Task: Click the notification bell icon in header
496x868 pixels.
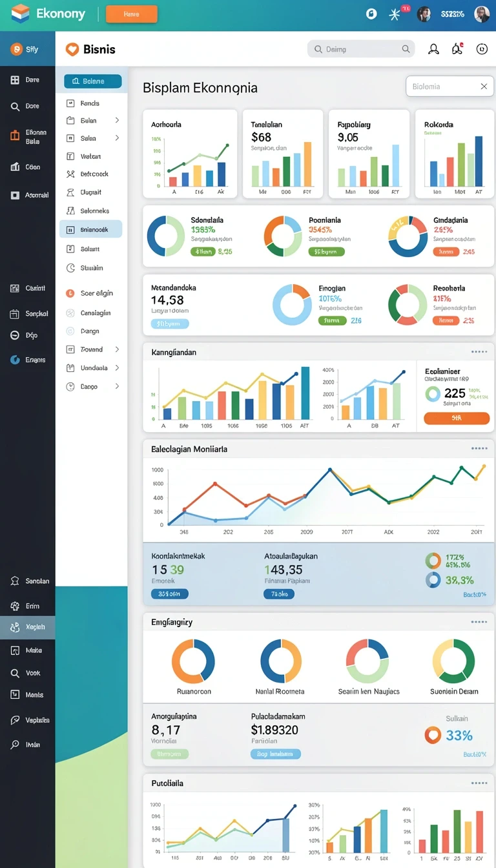Action: tap(457, 48)
